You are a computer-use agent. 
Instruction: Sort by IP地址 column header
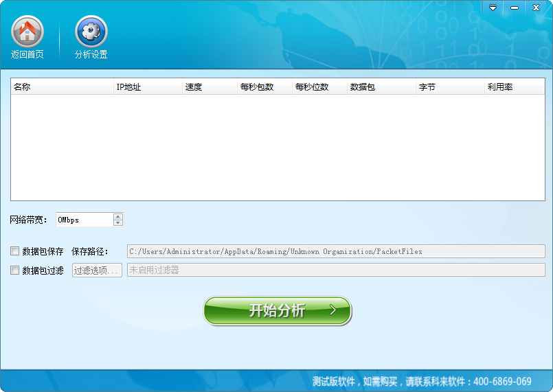click(x=148, y=87)
